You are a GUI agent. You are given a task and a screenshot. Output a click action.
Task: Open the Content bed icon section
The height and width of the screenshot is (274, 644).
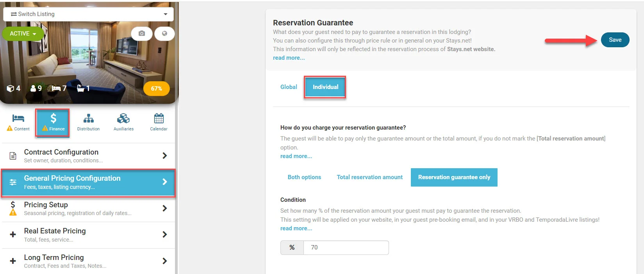click(18, 119)
